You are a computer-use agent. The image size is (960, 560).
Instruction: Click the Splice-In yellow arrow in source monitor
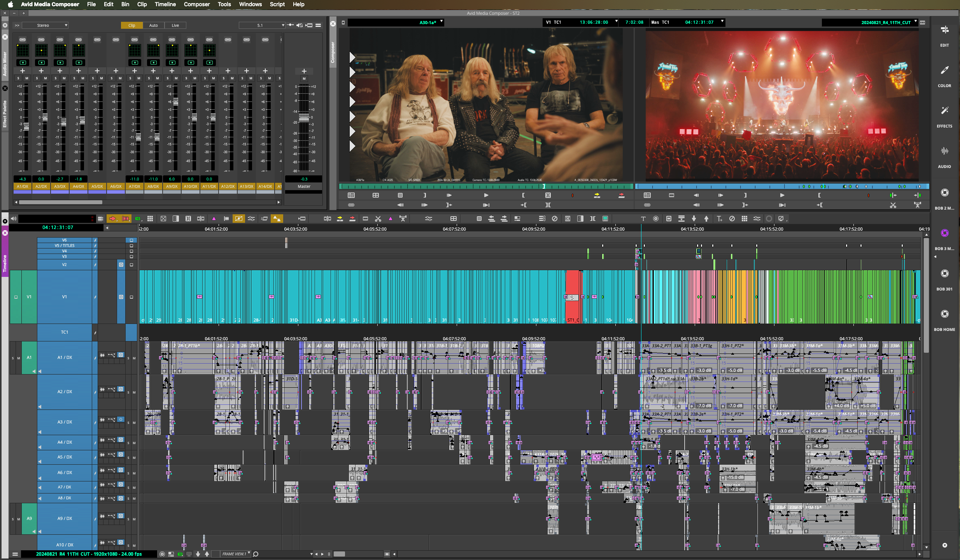pos(597,195)
